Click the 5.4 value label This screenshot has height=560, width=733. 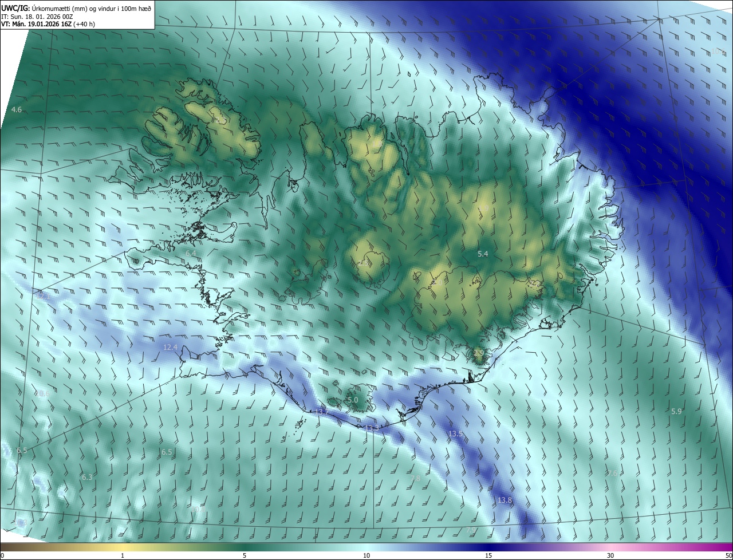coord(483,254)
